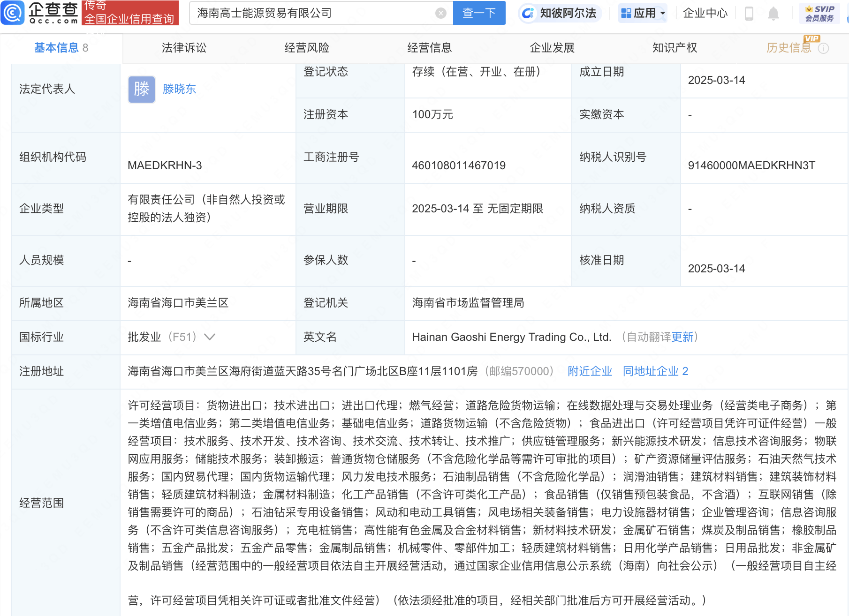Click the info circle beside 历史信息
Screen dimensions: 849x616
[823, 48]
